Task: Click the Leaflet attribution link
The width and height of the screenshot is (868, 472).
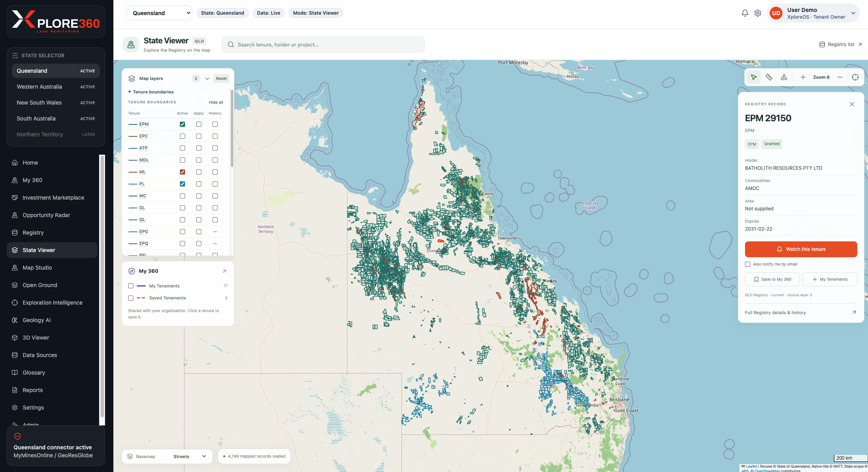Action: click(x=751, y=466)
